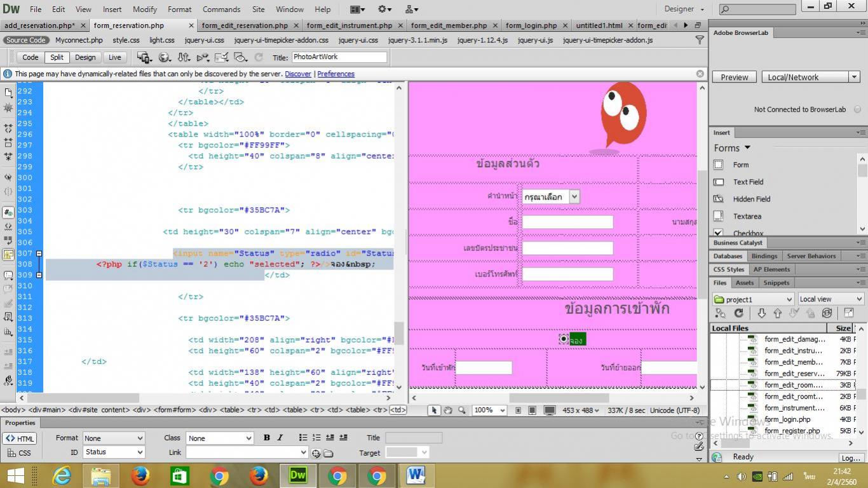Click the Apply comment icon in coding toolbar
The image size is (868, 488).
8,276
